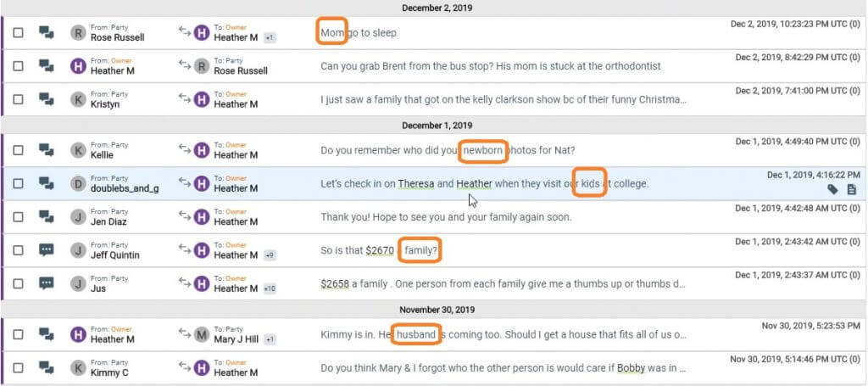
Task: Expand the +1 recipients badge next to Mary J Hill
Action: click(x=269, y=339)
